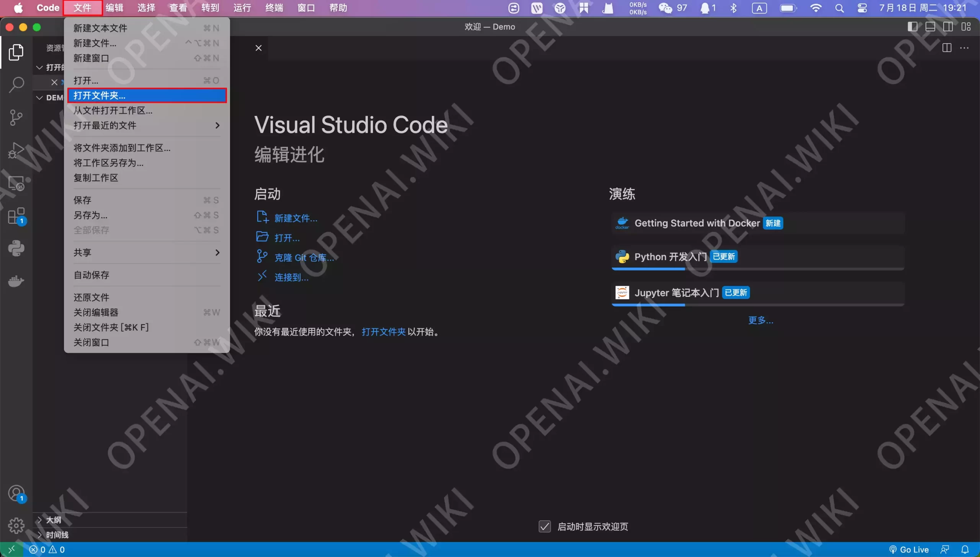
Task: Toggle the secondary sidebar visibility
Action: [x=949, y=26]
